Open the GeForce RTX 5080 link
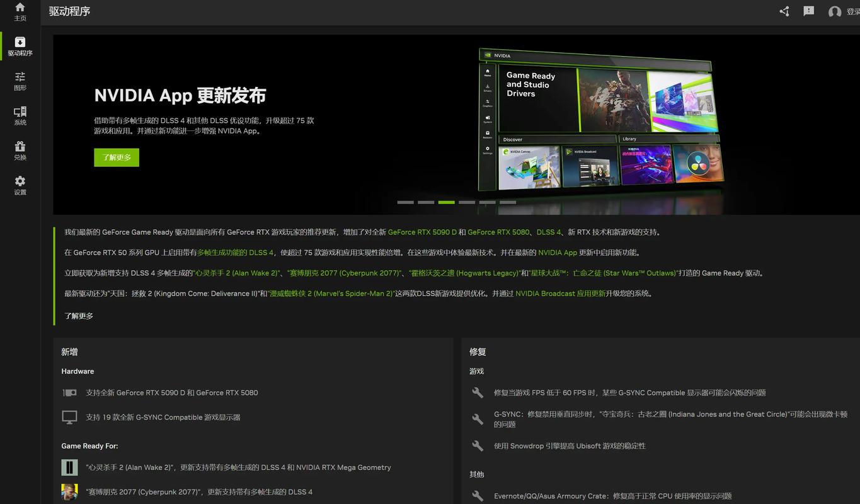The height and width of the screenshot is (504, 860). (498, 232)
